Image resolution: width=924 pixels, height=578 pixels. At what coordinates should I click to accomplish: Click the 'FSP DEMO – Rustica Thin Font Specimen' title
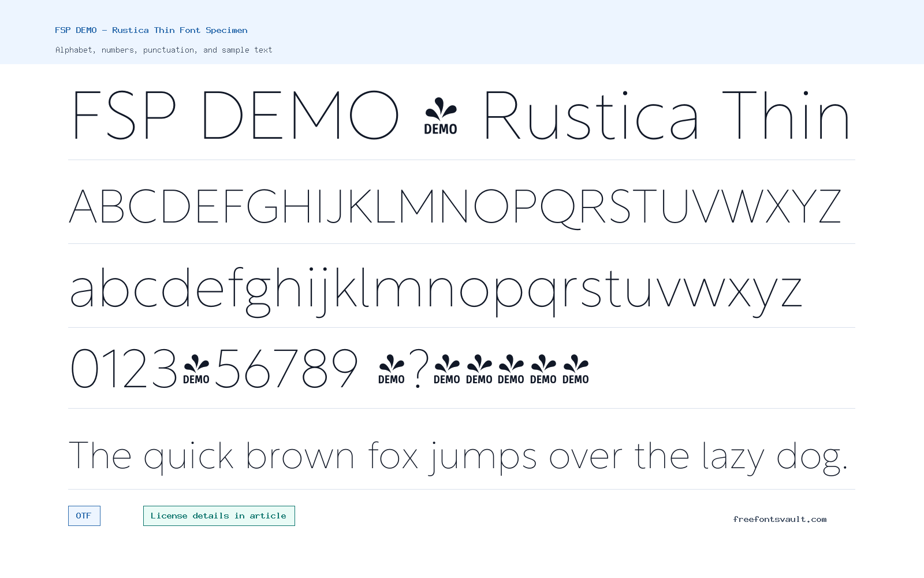[151, 30]
